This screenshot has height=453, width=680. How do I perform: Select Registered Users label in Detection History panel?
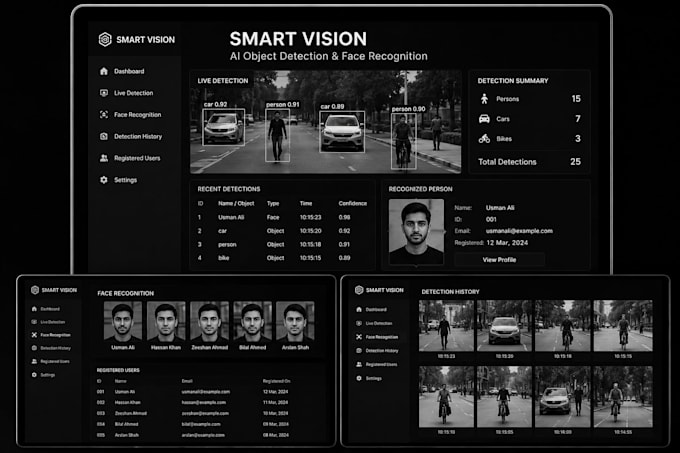(x=382, y=365)
